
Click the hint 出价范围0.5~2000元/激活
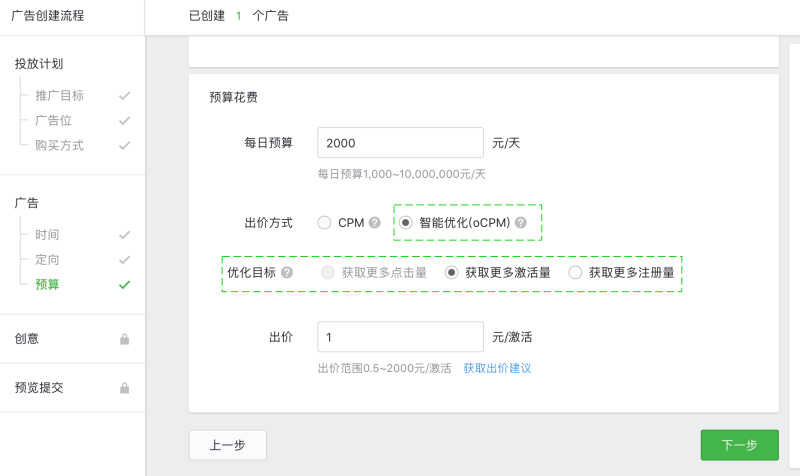coord(384,368)
